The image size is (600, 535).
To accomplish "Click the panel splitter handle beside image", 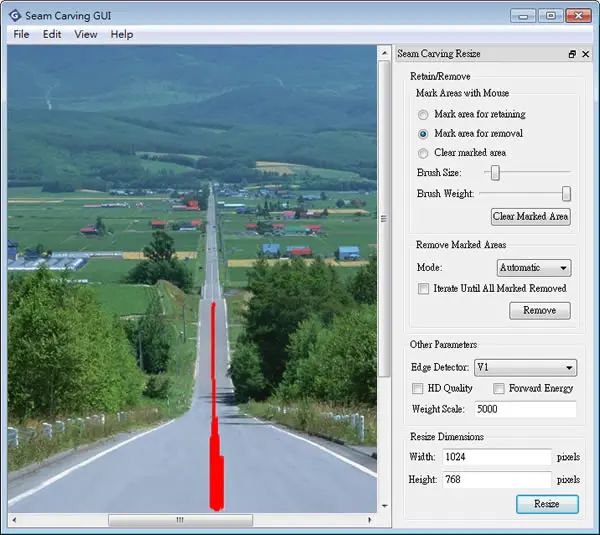I will coord(384,219).
